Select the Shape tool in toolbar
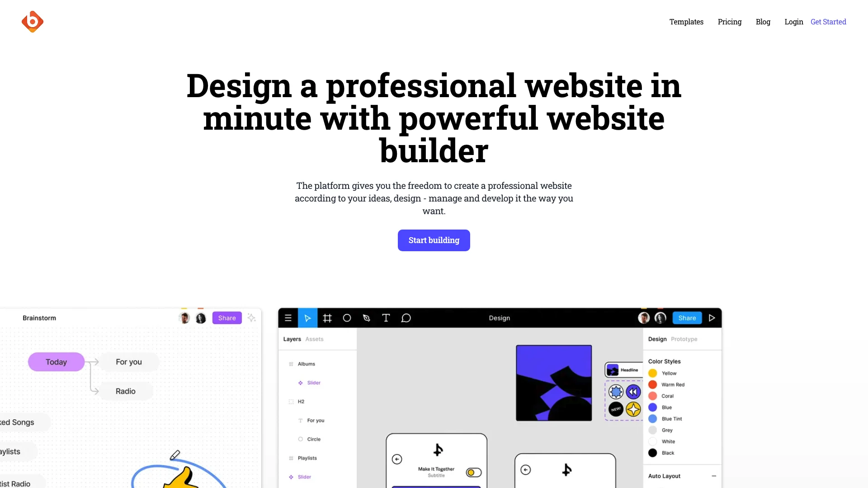The width and height of the screenshot is (868, 488). pos(347,318)
